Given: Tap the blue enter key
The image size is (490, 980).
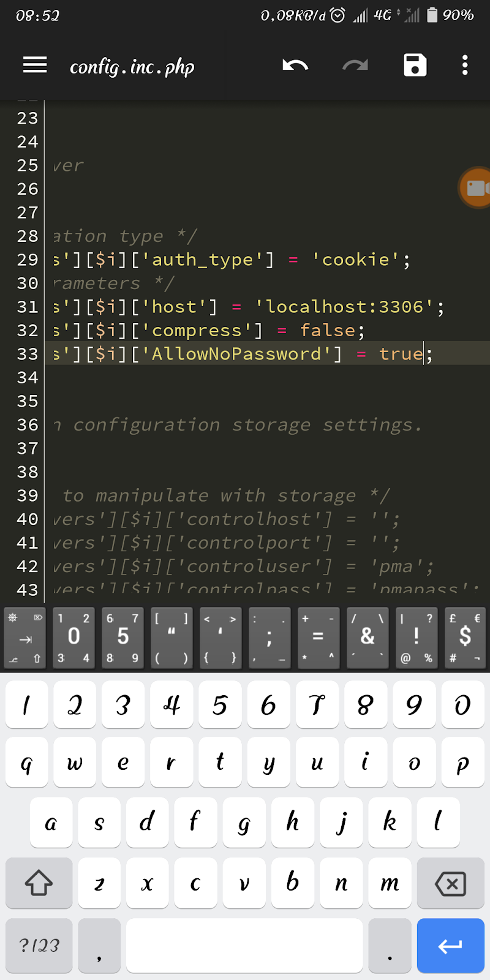Looking at the screenshot, I should (x=450, y=945).
